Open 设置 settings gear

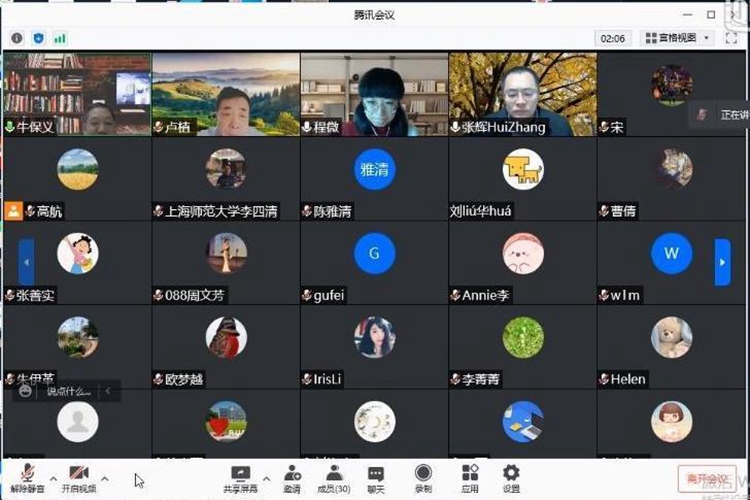pyautogui.click(x=511, y=477)
